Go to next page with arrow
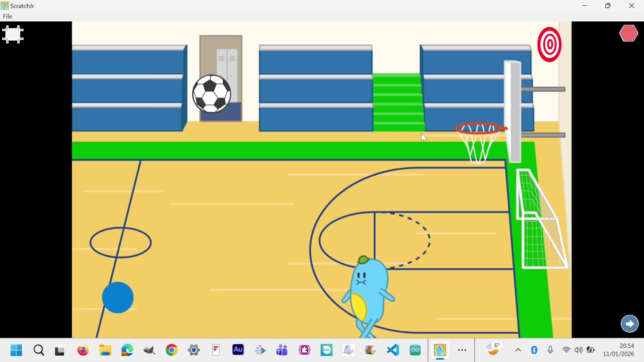This screenshot has height=362, width=644. (x=630, y=324)
